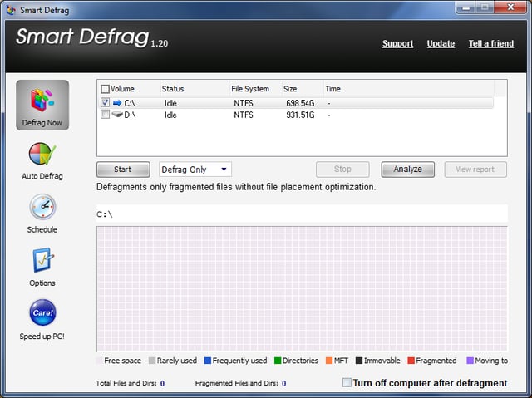Click the Frequently used blue swatch

[208, 361]
